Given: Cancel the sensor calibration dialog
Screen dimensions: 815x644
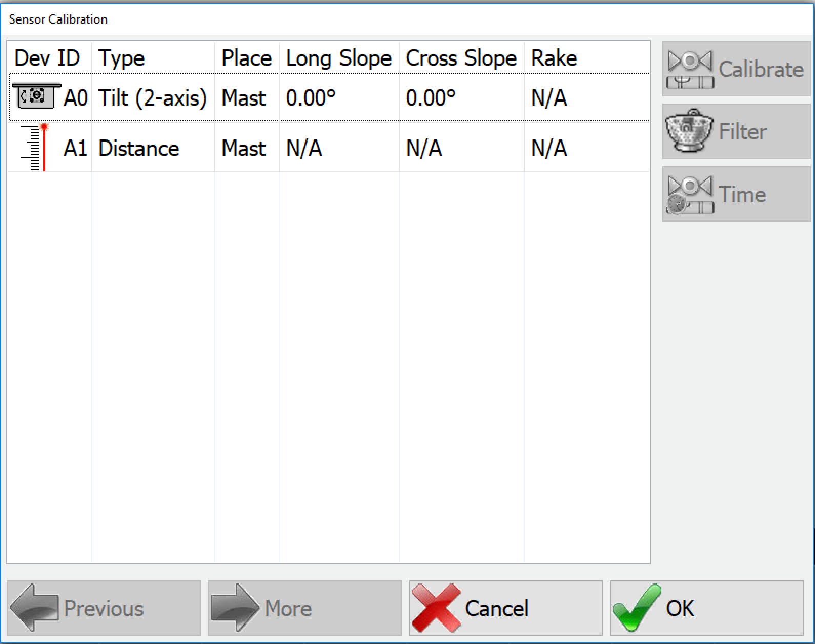Looking at the screenshot, I should 505,608.
